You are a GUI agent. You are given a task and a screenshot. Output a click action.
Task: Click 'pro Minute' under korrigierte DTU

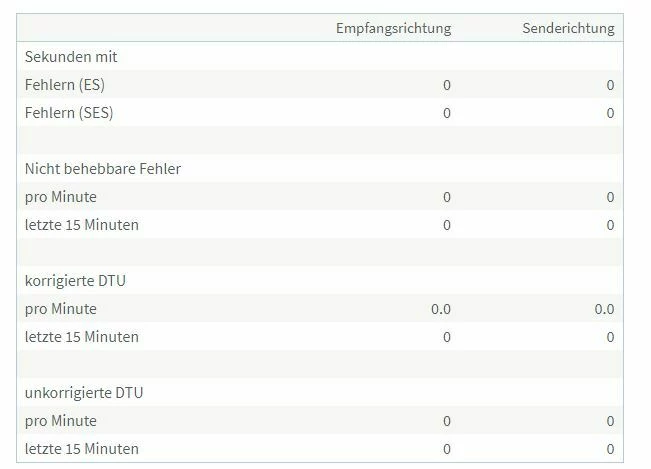click(61, 309)
